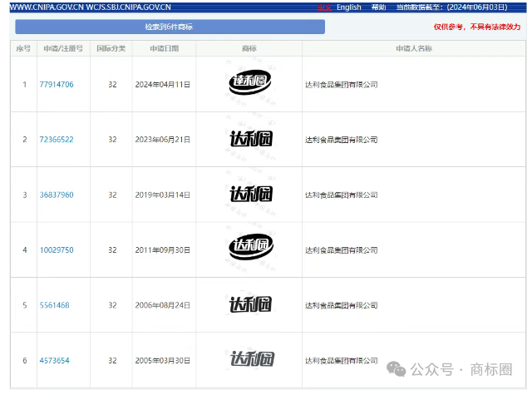Screen dimensions: 532x395
Task: Click the 国际分类 column header
Action: point(111,48)
